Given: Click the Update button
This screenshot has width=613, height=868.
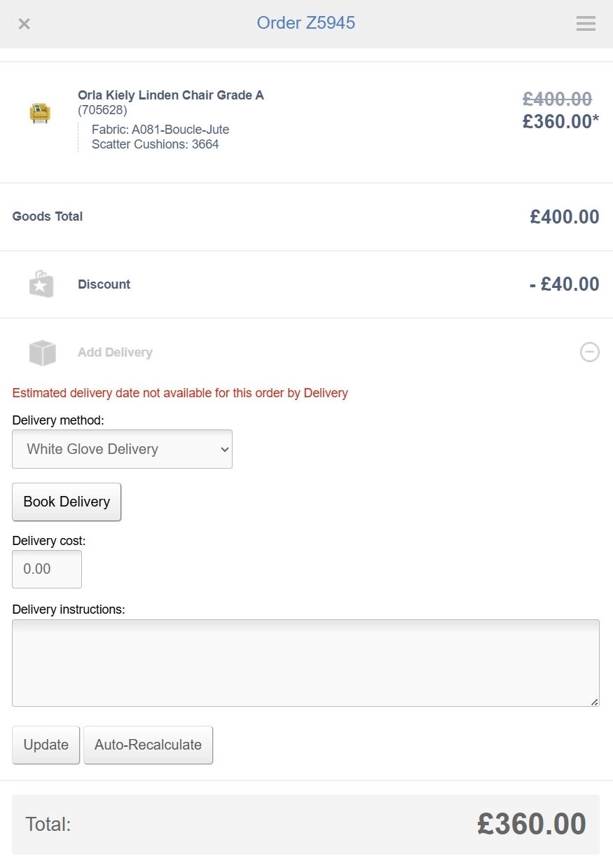Looking at the screenshot, I should (x=46, y=745).
